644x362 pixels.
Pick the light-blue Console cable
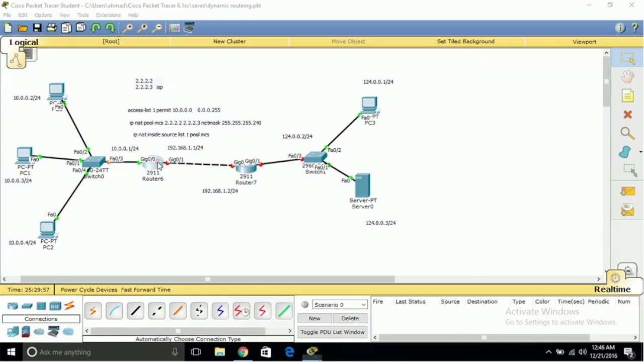coord(114,312)
